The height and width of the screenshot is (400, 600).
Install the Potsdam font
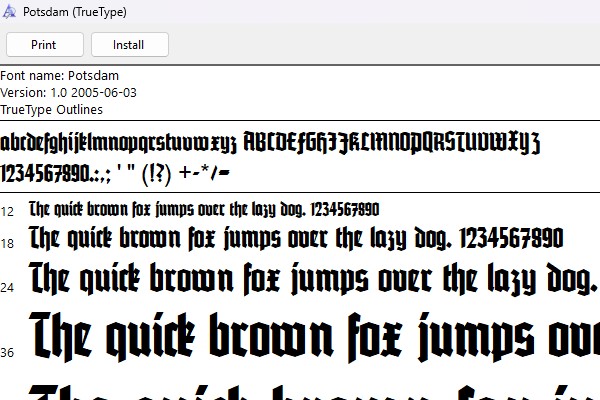pos(130,45)
